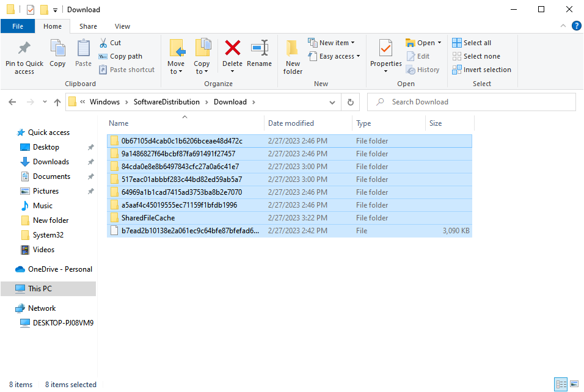
Task: Click Select all in ribbon
Action: click(472, 43)
